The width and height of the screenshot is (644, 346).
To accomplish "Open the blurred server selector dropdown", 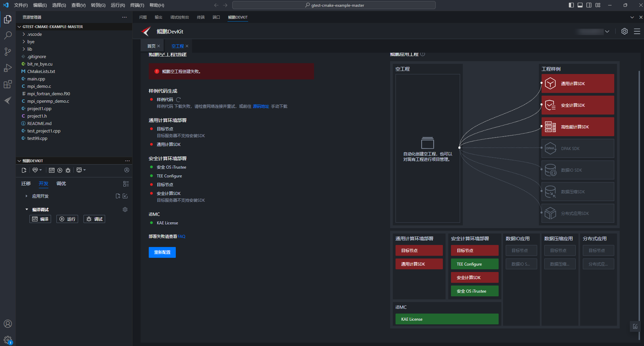I will click(593, 31).
